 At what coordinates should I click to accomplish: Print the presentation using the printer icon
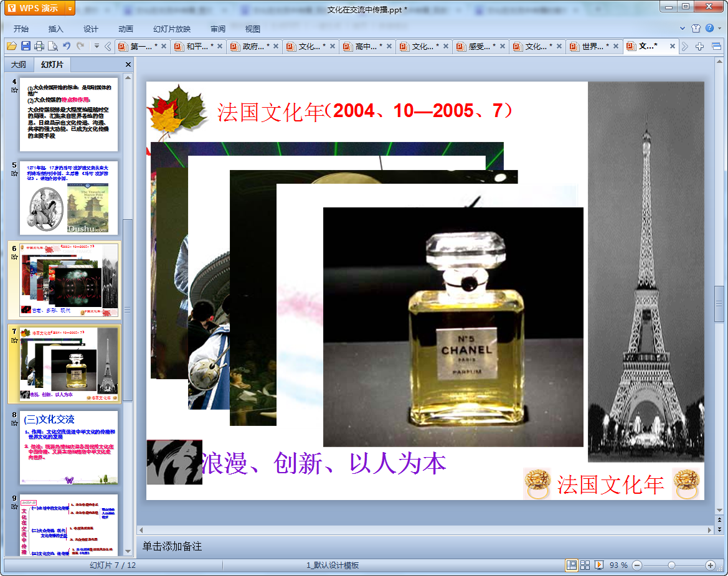pyautogui.click(x=39, y=46)
